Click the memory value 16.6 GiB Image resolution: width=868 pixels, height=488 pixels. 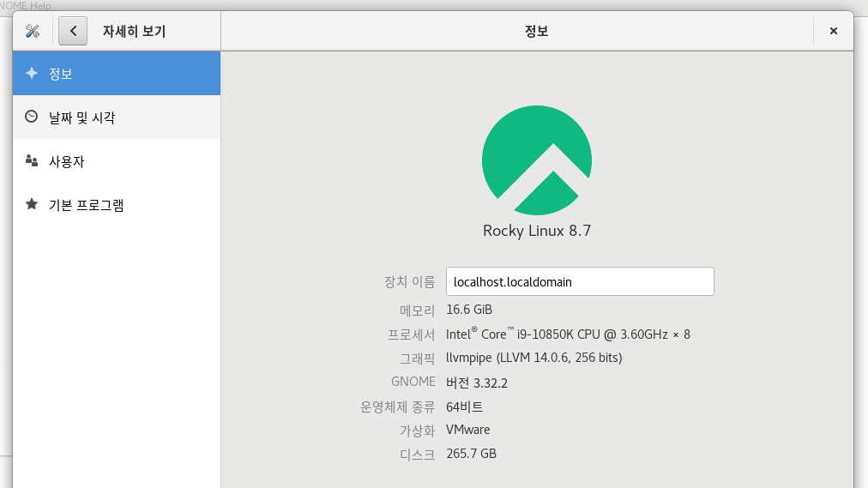point(469,310)
